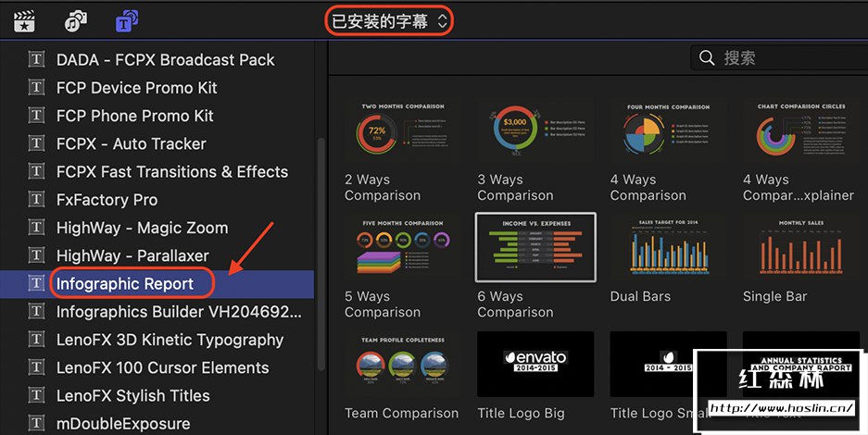Select FCP Phone Promo Kit category
This screenshot has width=868, height=435.
[x=135, y=116]
